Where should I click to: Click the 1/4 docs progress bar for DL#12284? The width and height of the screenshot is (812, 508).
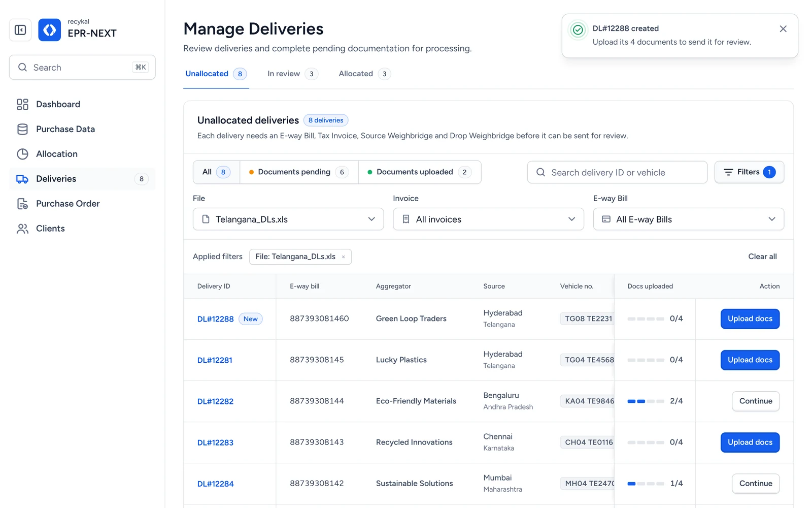[646, 484]
